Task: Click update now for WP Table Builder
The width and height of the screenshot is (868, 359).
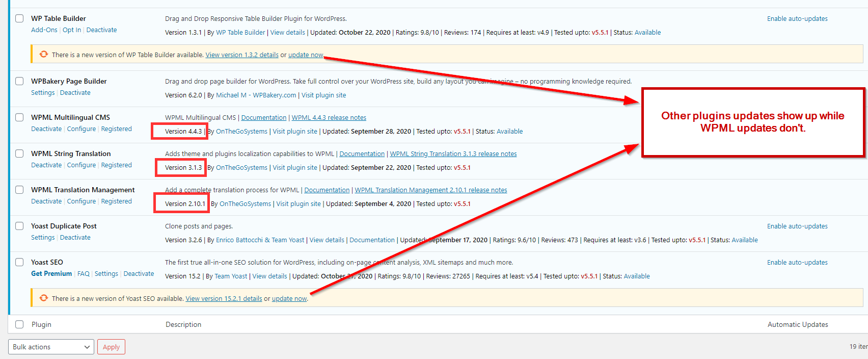Action: pyautogui.click(x=306, y=55)
